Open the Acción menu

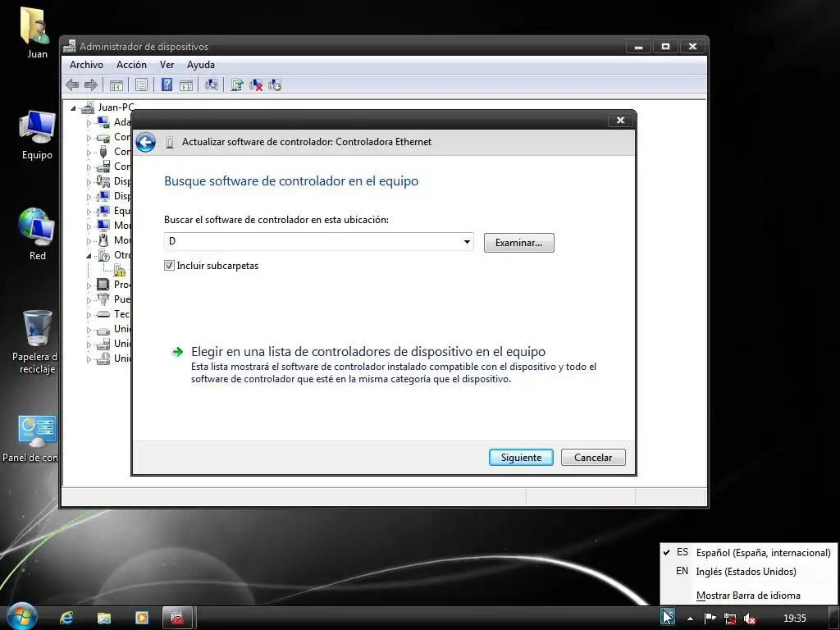[x=131, y=65]
